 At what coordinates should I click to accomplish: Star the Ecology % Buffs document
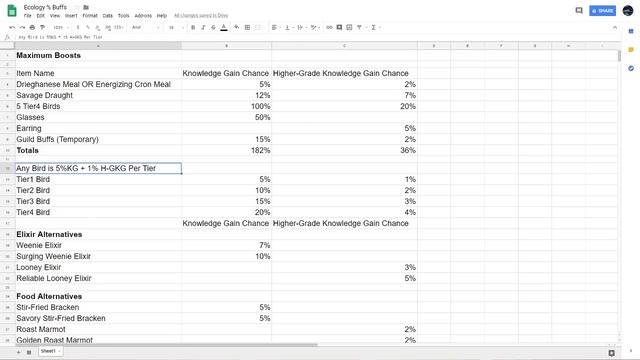click(76, 7)
